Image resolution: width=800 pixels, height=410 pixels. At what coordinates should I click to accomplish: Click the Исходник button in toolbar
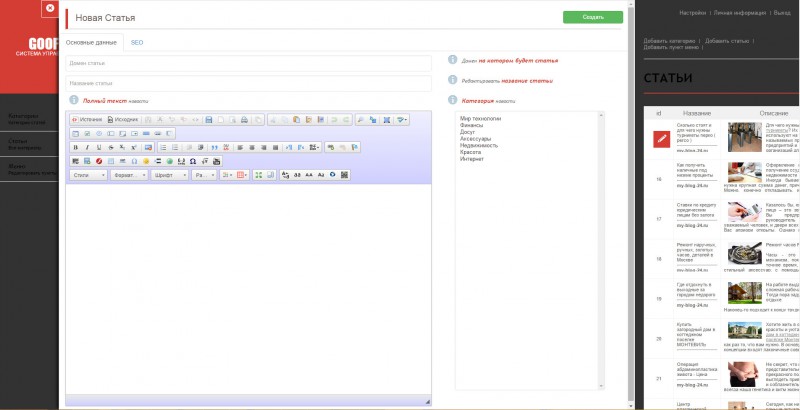pyautogui.click(x=122, y=120)
